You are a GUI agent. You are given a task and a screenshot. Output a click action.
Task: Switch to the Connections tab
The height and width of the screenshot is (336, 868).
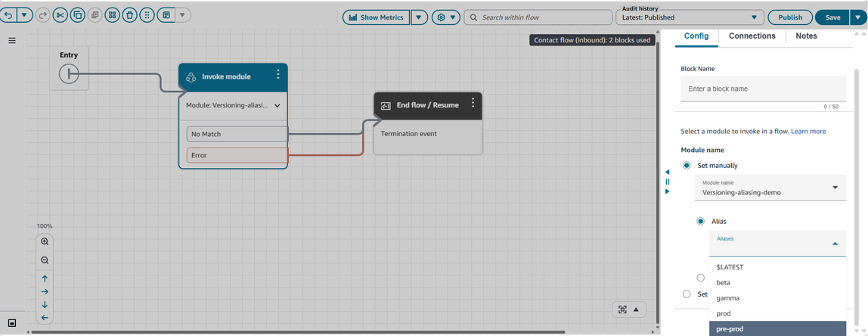tap(752, 36)
